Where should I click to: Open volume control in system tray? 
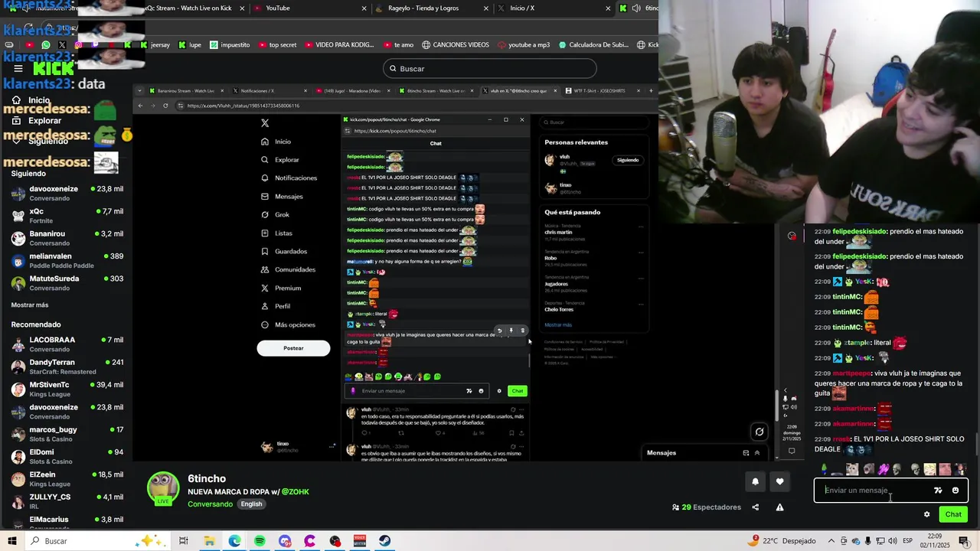[x=893, y=541]
